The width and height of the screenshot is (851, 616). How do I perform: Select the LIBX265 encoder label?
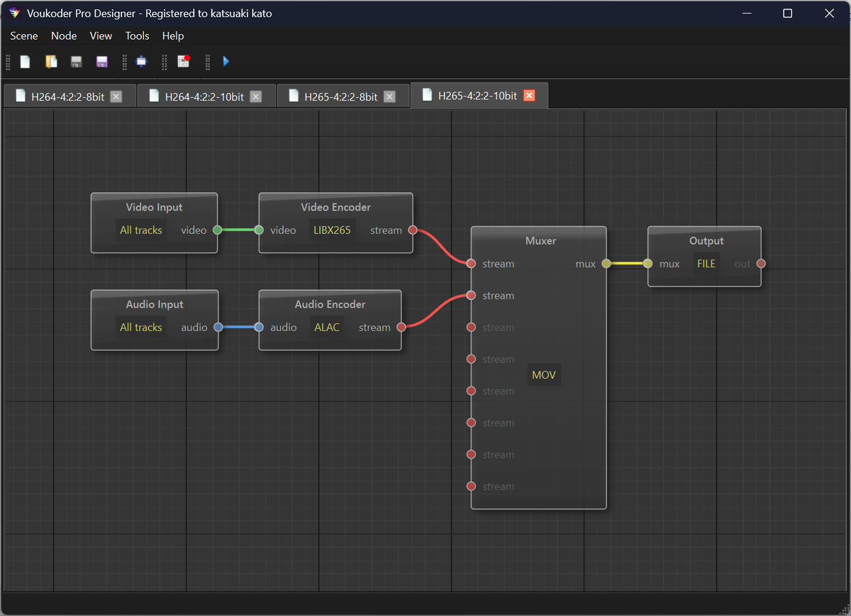[x=332, y=230]
